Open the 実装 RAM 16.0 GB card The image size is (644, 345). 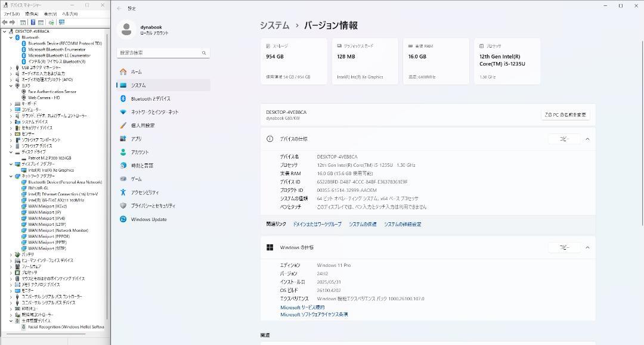(436, 61)
